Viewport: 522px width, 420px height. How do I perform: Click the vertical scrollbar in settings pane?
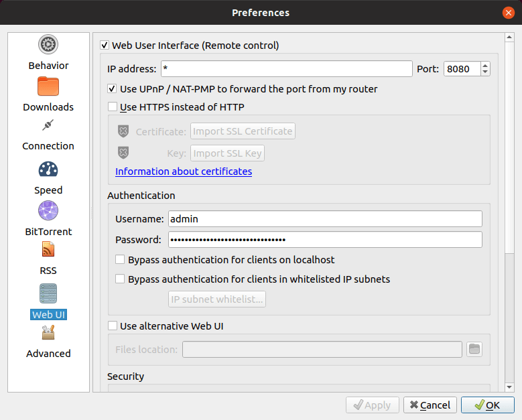pyautogui.click(x=509, y=201)
